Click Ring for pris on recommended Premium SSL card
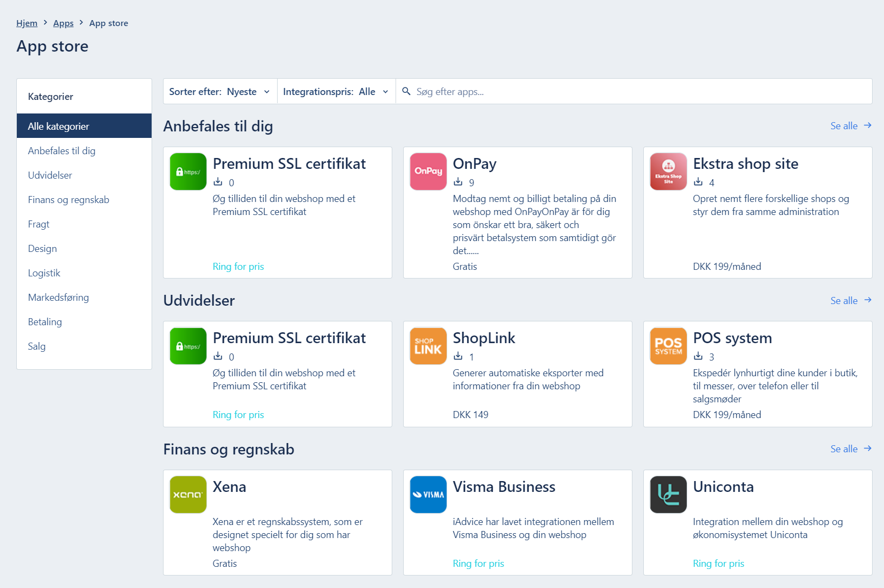884x588 pixels. coord(238,267)
